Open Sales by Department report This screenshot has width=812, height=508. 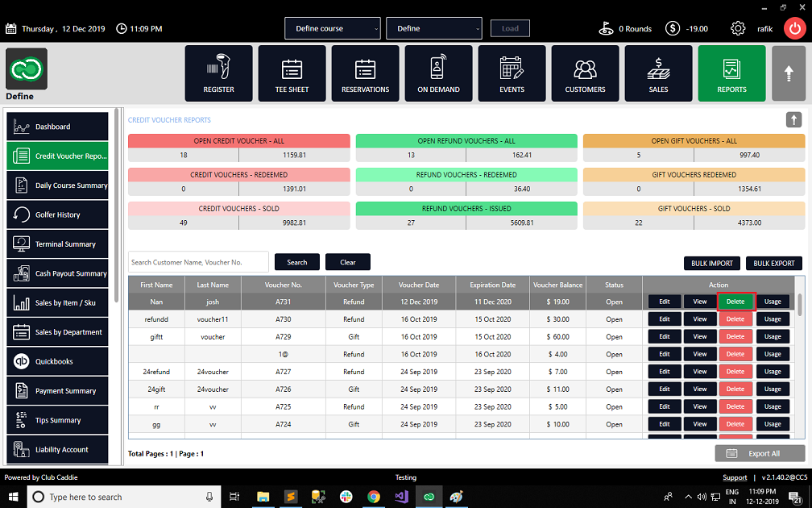(x=57, y=332)
